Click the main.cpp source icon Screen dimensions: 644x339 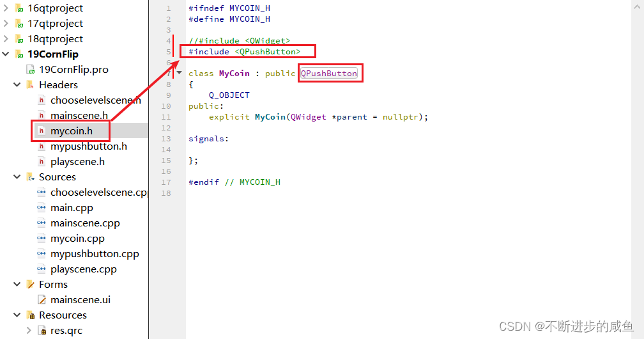pyautogui.click(x=42, y=208)
